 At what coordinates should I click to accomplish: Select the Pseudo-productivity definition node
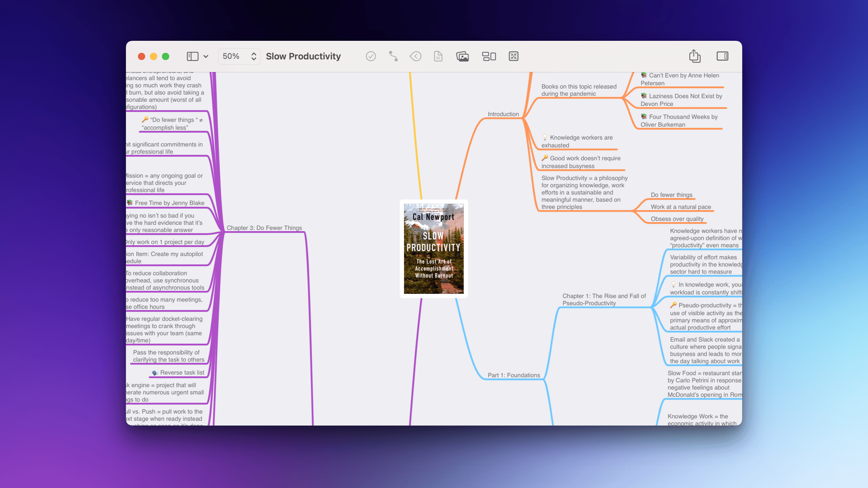tap(706, 317)
